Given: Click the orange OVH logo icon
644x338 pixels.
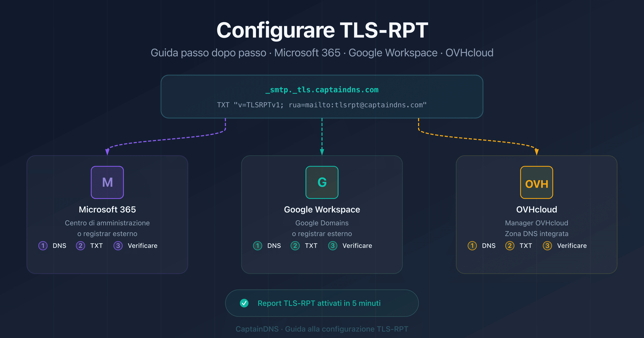Looking at the screenshot, I should (536, 182).
